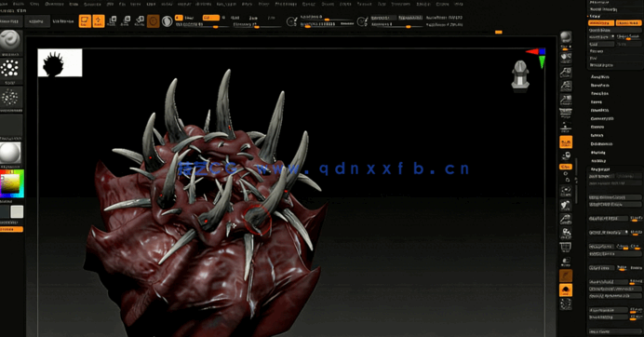644x337 pixels.
Task: Toggle the Zadd sculpt mode
Action: (x=235, y=18)
